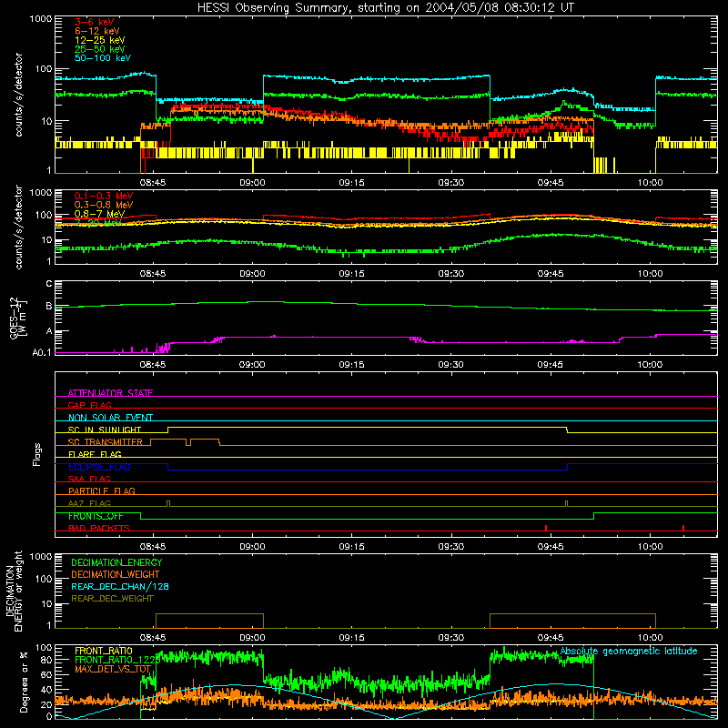
Task: Click the ATTENUATOR_STATE flag label
Action: click(110, 393)
